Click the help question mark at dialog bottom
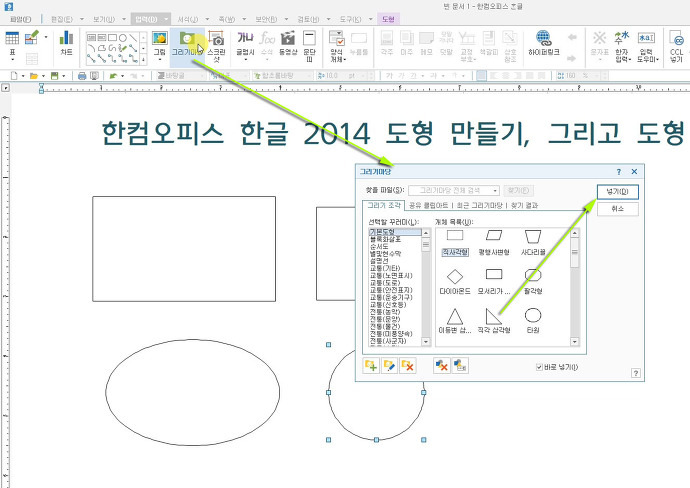The height and width of the screenshot is (488, 690). point(635,373)
